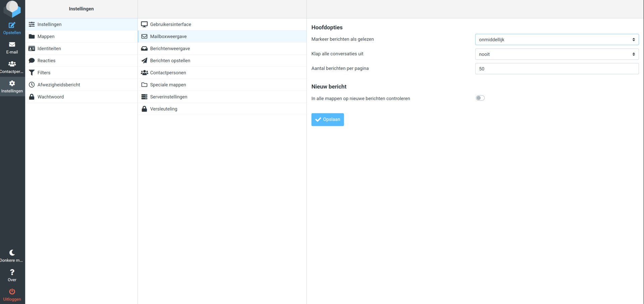Click the Nieuw bericht heading

[x=329, y=86]
